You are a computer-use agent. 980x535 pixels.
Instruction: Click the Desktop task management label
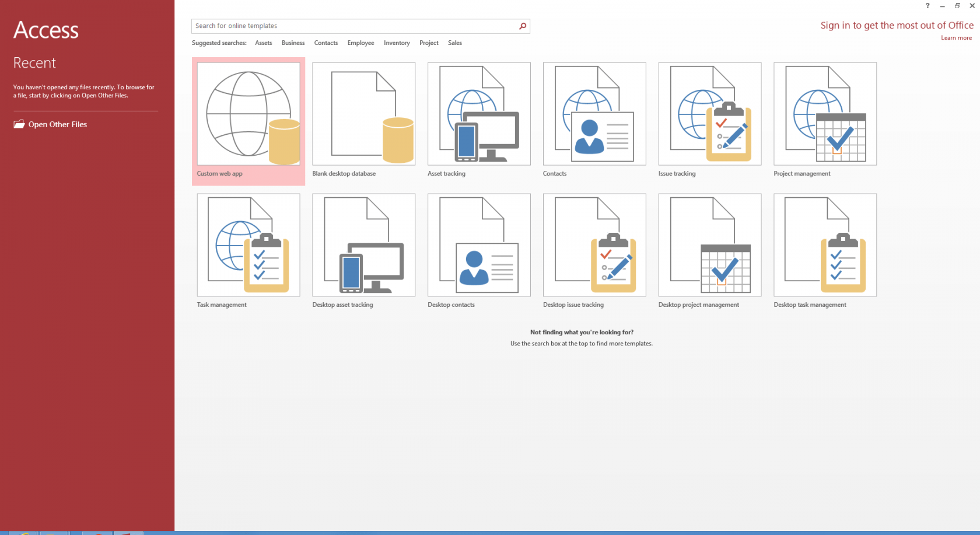pyautogui.click(x=810, y=305)
